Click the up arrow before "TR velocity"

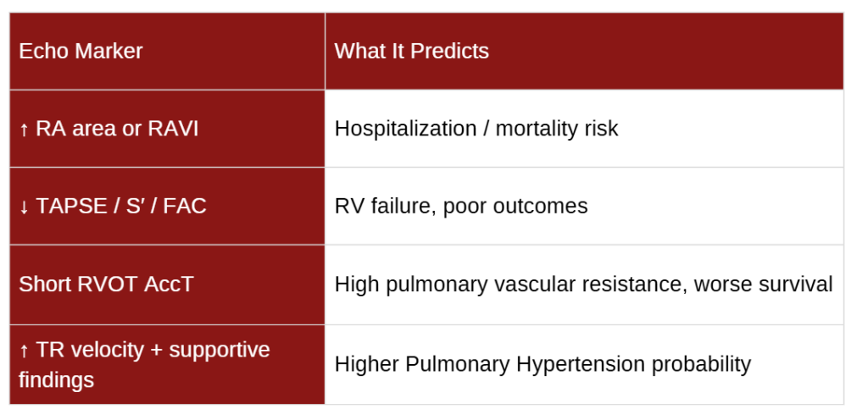tap(24, 351)
